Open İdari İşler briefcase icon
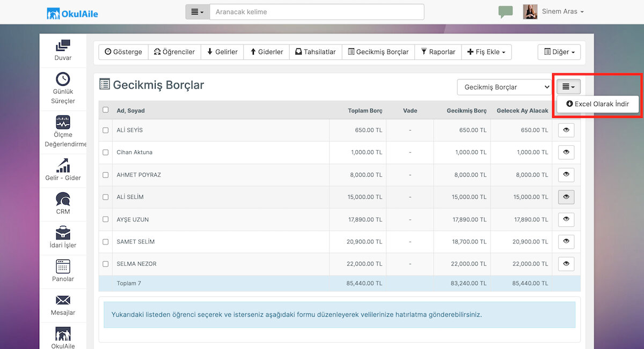Viewport: 644px width, 349px height. point(63,233)
